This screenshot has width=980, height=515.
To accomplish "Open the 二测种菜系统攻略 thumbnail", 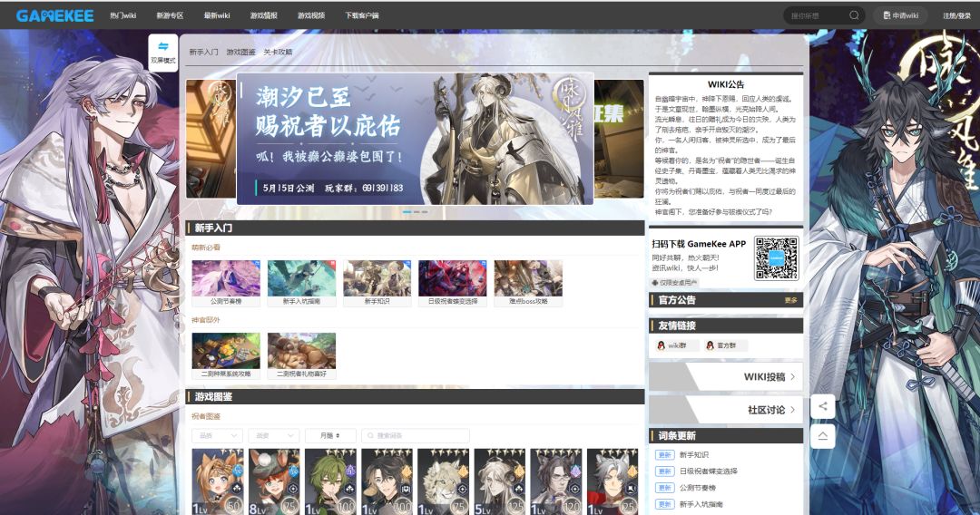I will tap(226, 355).
